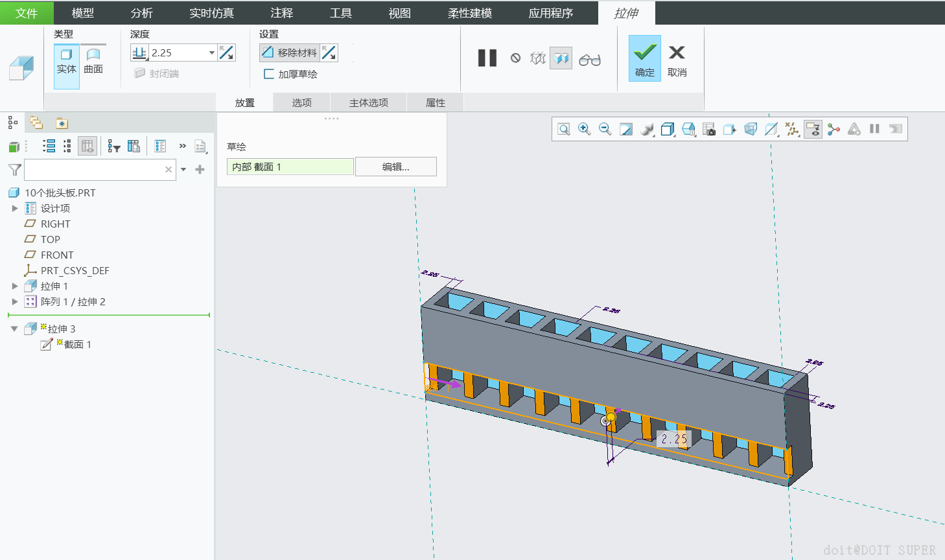Click the 内部 截面 1 sketch collector
The height and width of the screenshot is (560, 945).
tap(290, 167)
